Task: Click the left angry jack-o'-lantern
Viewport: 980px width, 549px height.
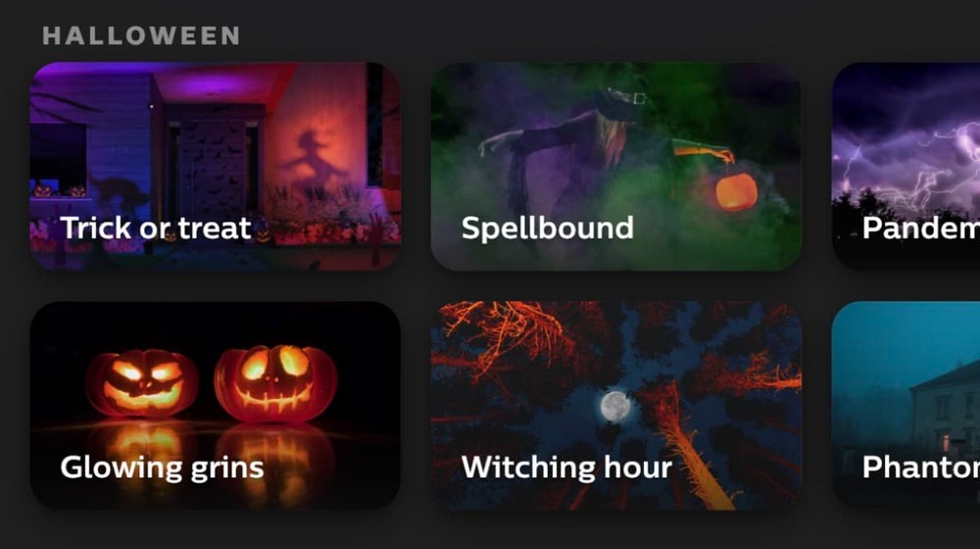Action: click(143, 382)
